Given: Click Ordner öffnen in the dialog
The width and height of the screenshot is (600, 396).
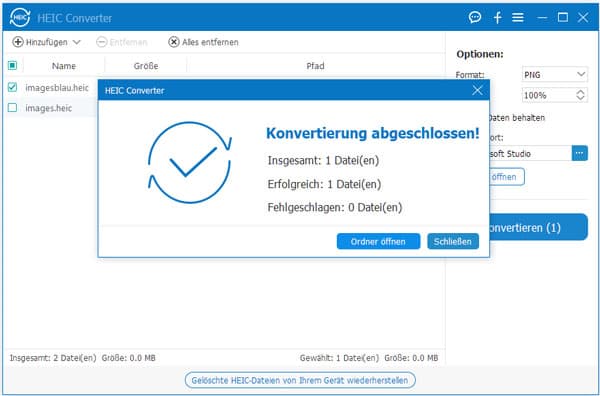Looking at the screenshot, I should click(x=378, y=241).
